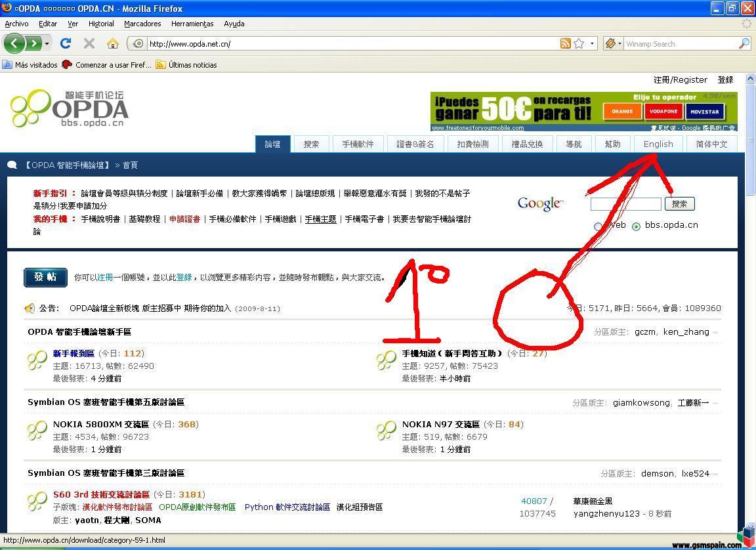
Task: Click the vertical scrollbar up arrow
Action: (x=750, y=78)
